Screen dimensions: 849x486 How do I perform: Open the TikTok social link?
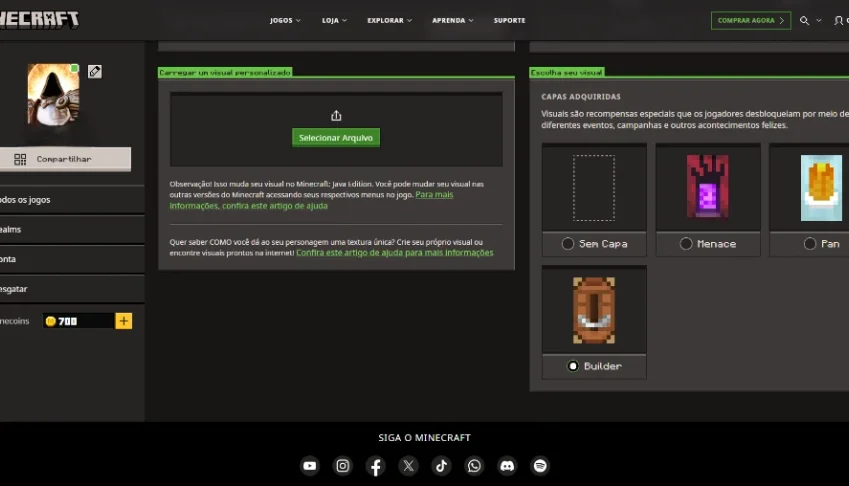(441, 465)
